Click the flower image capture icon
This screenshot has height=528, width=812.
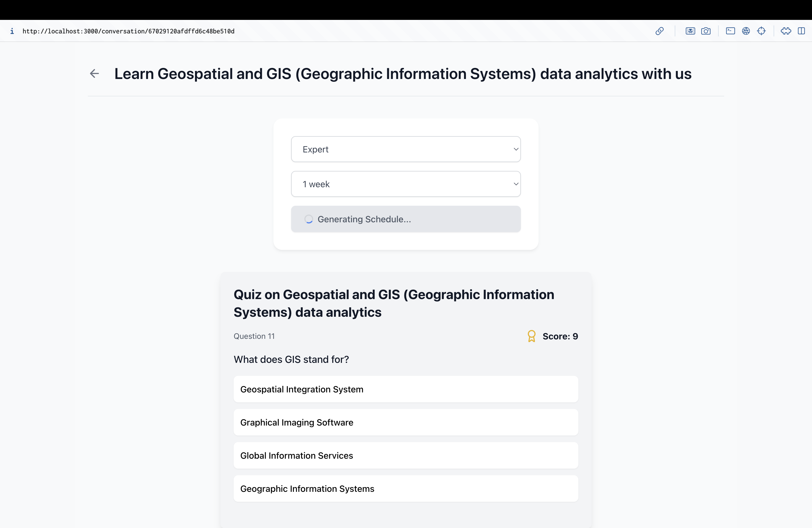tap(690, 31)
